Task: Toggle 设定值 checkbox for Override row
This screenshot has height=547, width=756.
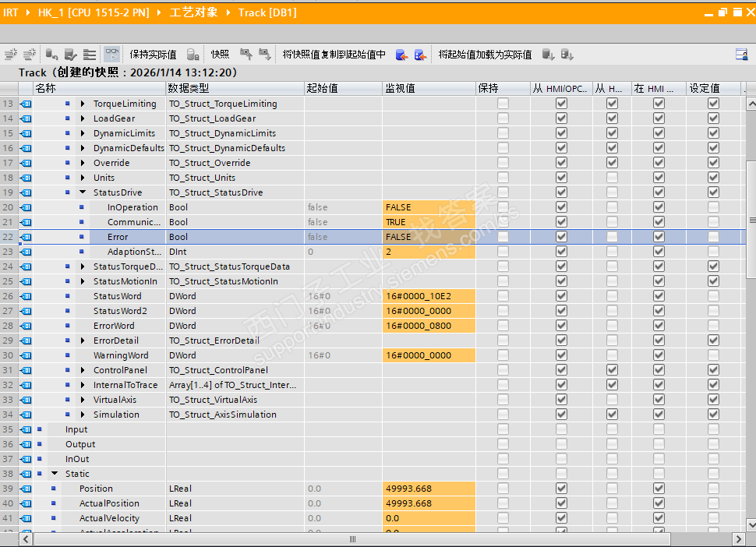Action: tap(714, 162)
